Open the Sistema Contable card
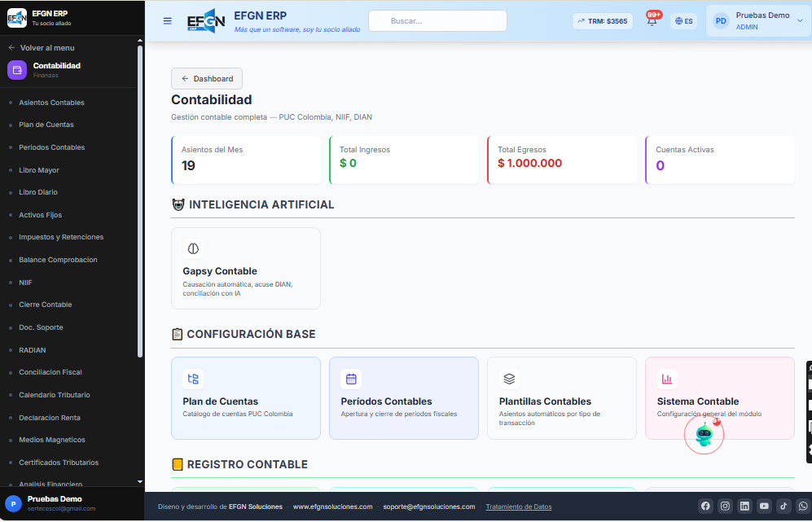812x522 pixels. (719, 398)
